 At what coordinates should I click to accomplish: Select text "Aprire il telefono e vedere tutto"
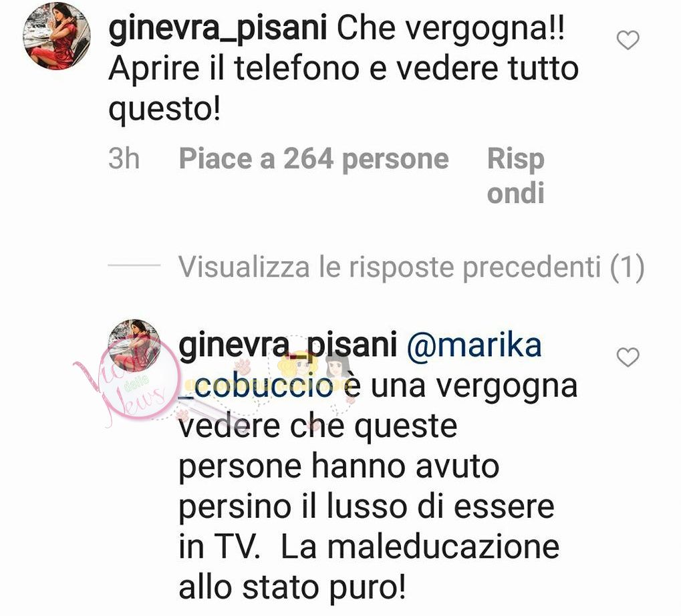tap(344, 69)
